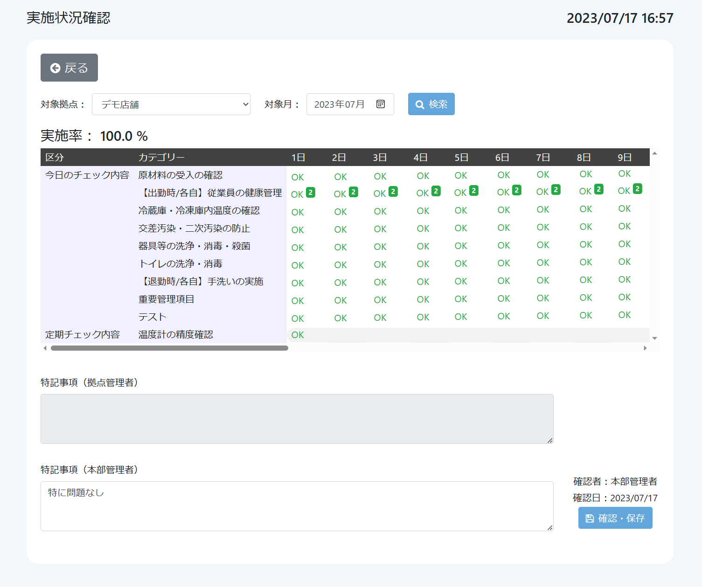This screenshot has width=702, height=588.
Task: Click the 【出勤時/各自】従業員の健康管理 category
Action: (x=210, y=193)
